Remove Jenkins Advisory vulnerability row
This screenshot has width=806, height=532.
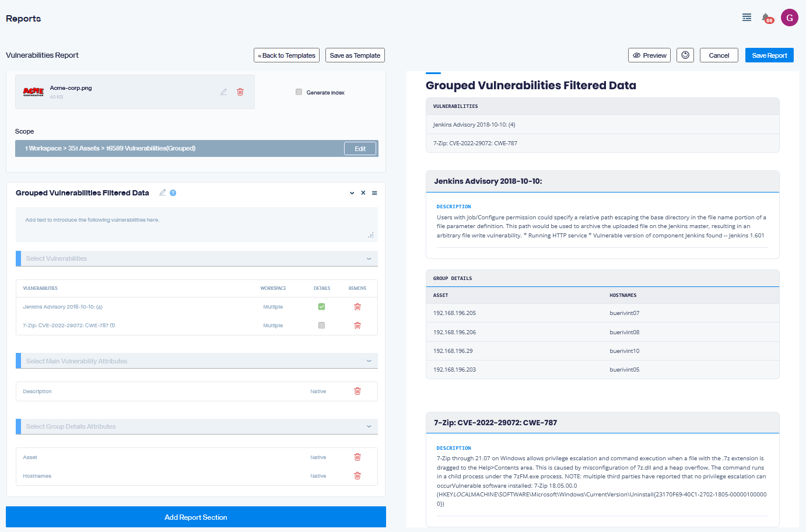click(358, 307)
